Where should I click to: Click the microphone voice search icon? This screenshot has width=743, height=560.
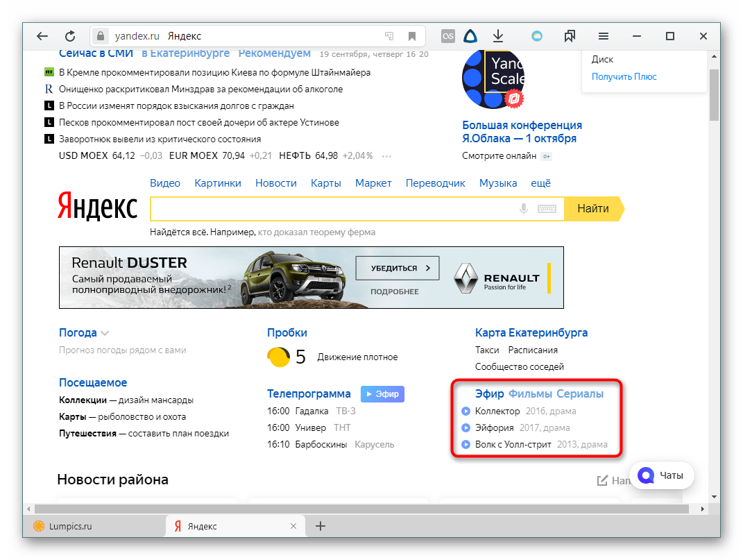524,209
